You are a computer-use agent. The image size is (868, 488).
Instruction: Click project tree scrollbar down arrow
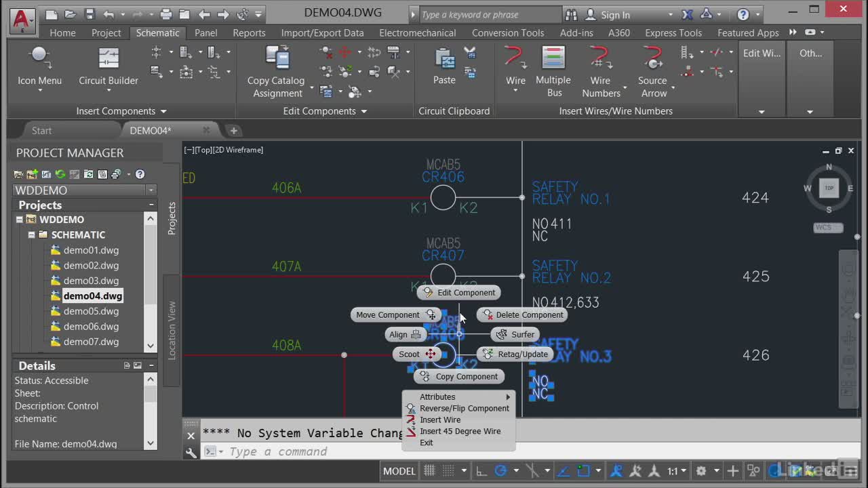coord(151,346)
